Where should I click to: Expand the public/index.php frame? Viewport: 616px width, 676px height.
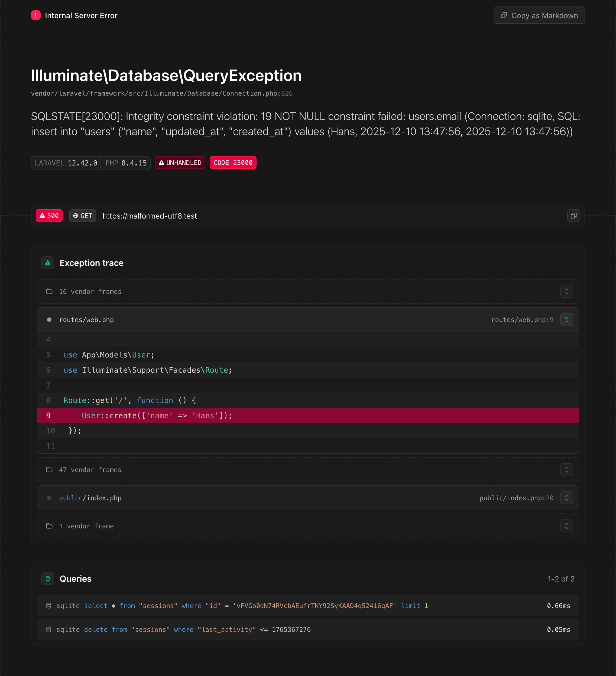click(x=566, y=498)
